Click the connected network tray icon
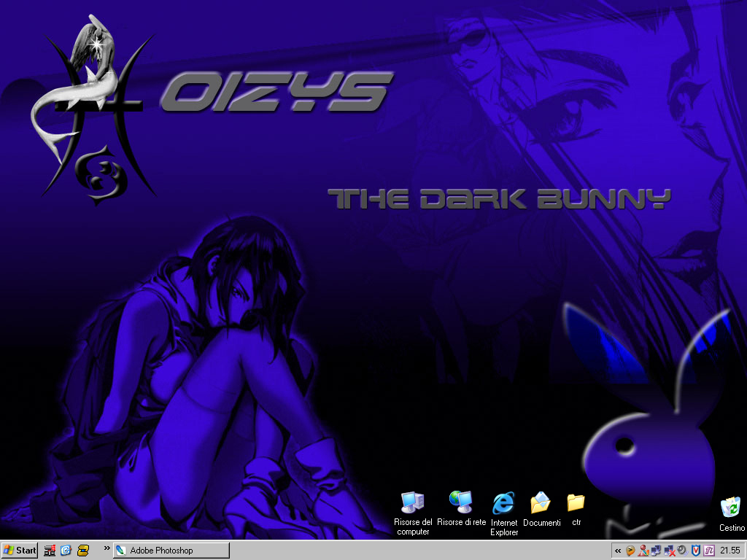Image resolution: width=747 pixels, height=560 pixels. point(656,551)
